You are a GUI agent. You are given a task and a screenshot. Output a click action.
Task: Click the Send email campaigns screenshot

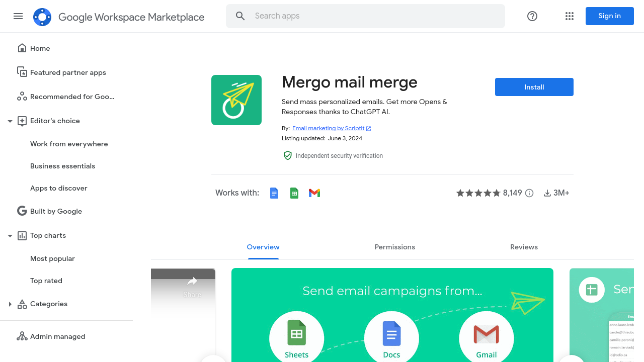coord(392,315)
